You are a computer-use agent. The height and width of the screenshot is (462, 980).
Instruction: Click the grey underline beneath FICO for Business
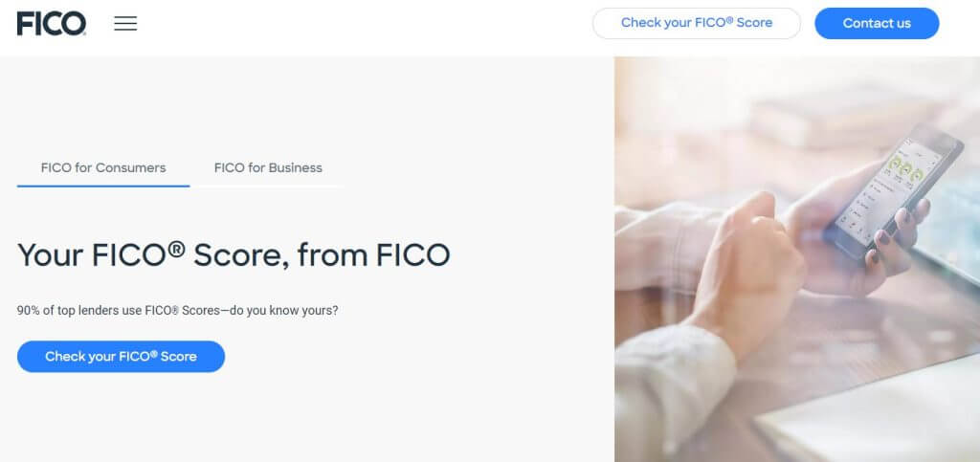[268, 186]
